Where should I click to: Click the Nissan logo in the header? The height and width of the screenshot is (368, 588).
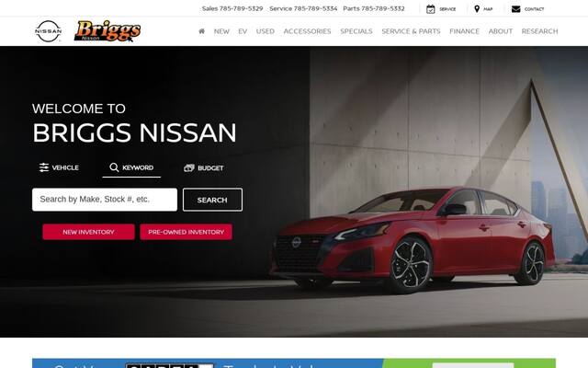48,31
